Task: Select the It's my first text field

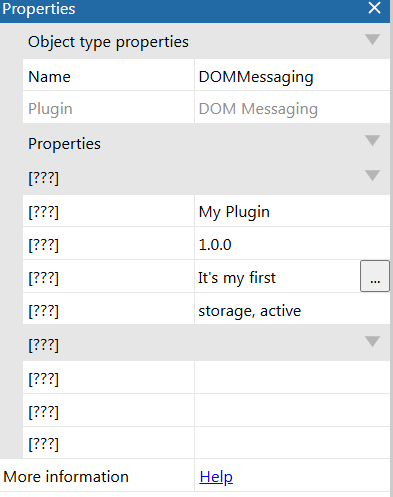Action: click(277, 276)
